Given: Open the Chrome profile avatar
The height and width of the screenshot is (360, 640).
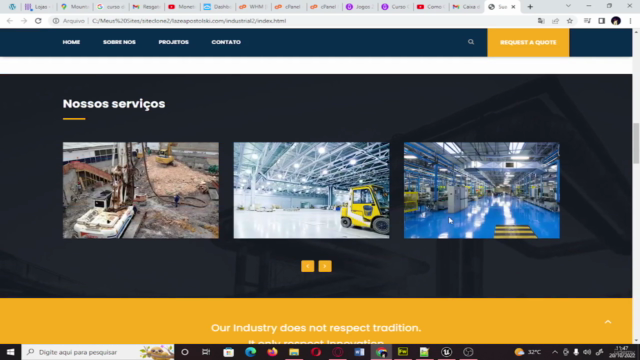Looking at the screenshot, I should 616,21.
